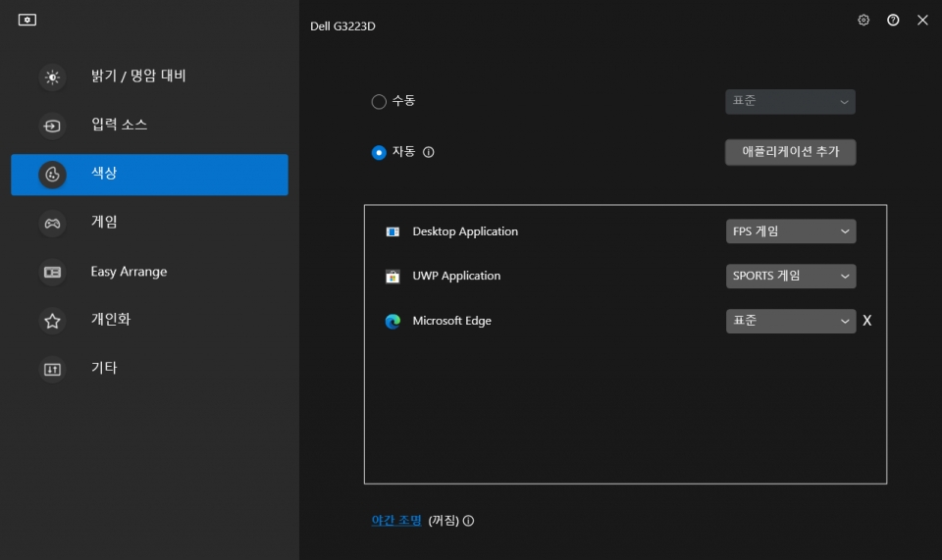The height and width of the screenshot is (560, 942).
Task: Open the 야간 조명 link
Action: (x=396, y=521)
